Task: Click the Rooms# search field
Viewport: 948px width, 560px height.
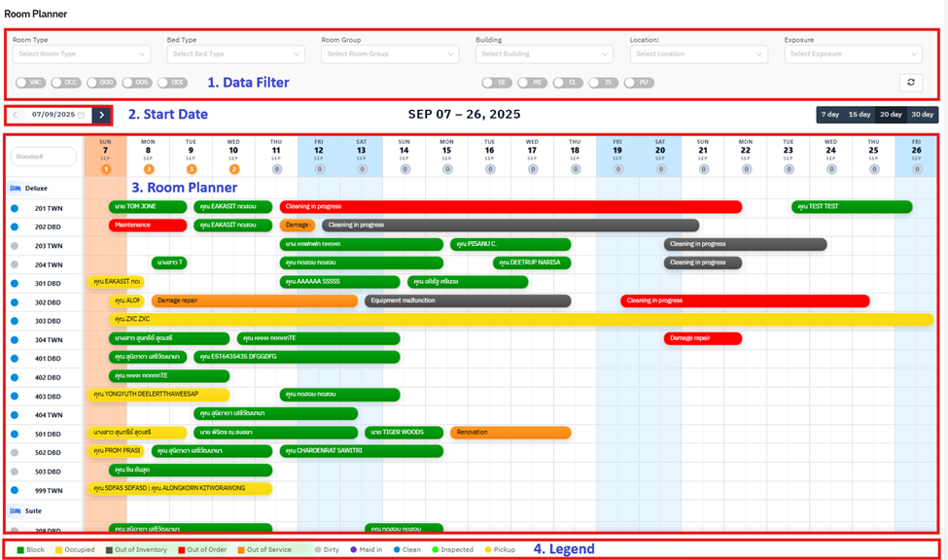Action: click(x=44, y=156)
